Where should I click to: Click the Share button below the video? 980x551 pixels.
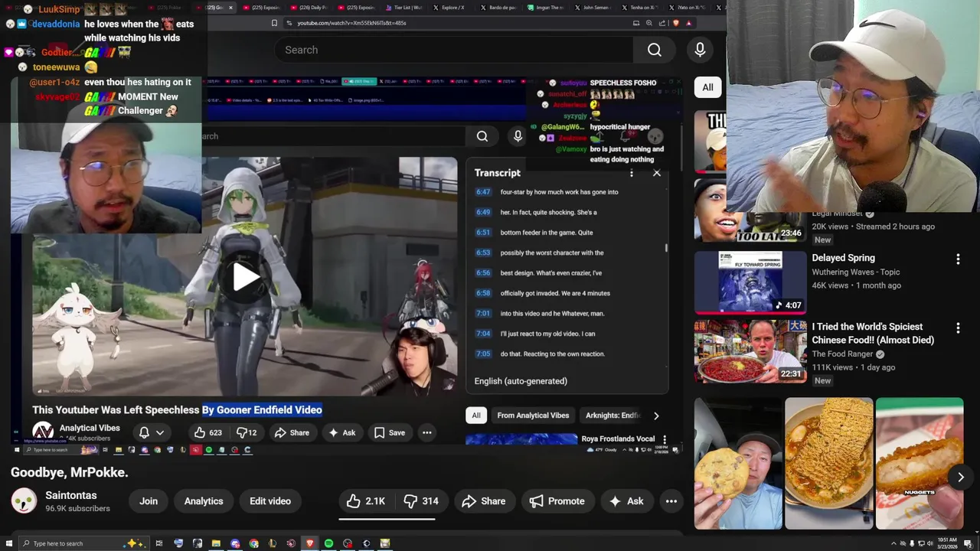click(x=483, y=501)
